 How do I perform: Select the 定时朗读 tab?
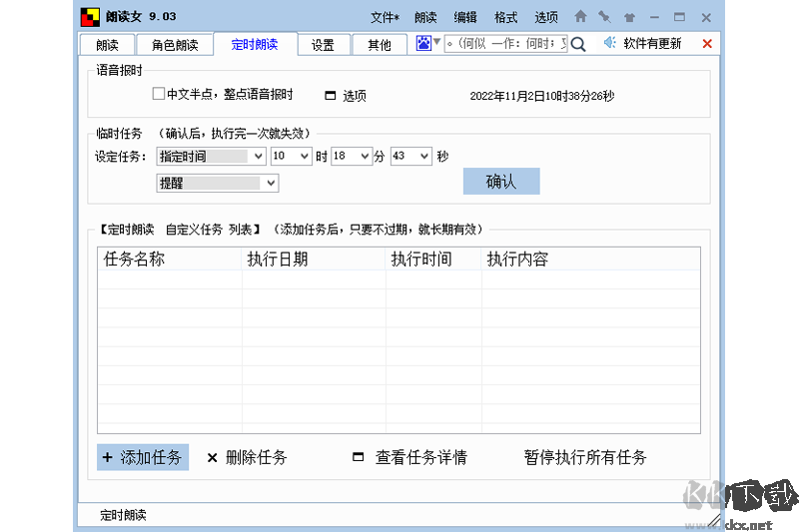tap(255, 44)
